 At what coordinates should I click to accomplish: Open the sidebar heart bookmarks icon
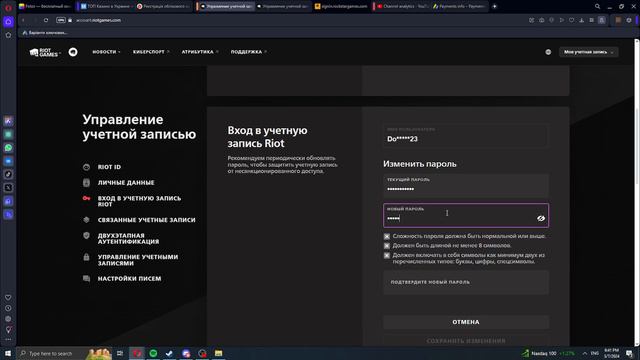pos(8,298)
